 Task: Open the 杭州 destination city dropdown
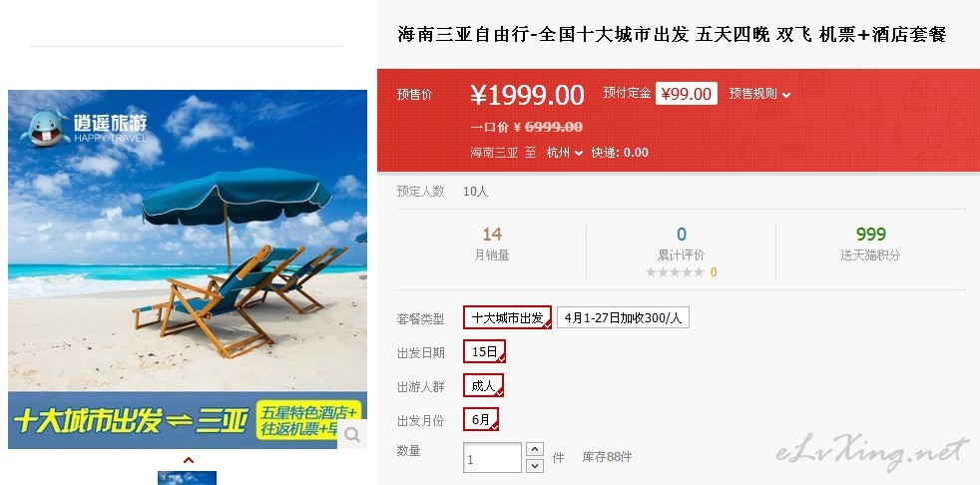pyautogui.click(x=565, y=152)
